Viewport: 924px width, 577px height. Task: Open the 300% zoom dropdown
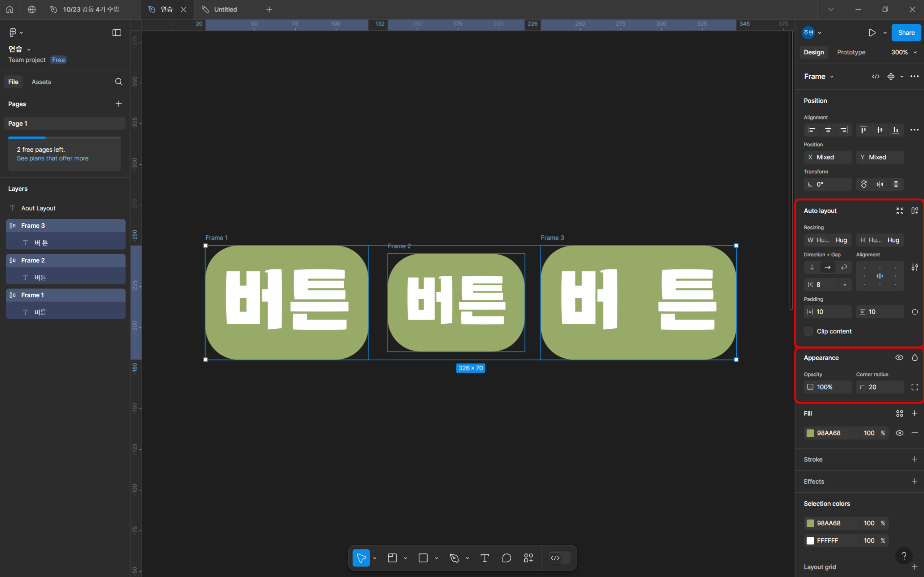coord(903,52)
